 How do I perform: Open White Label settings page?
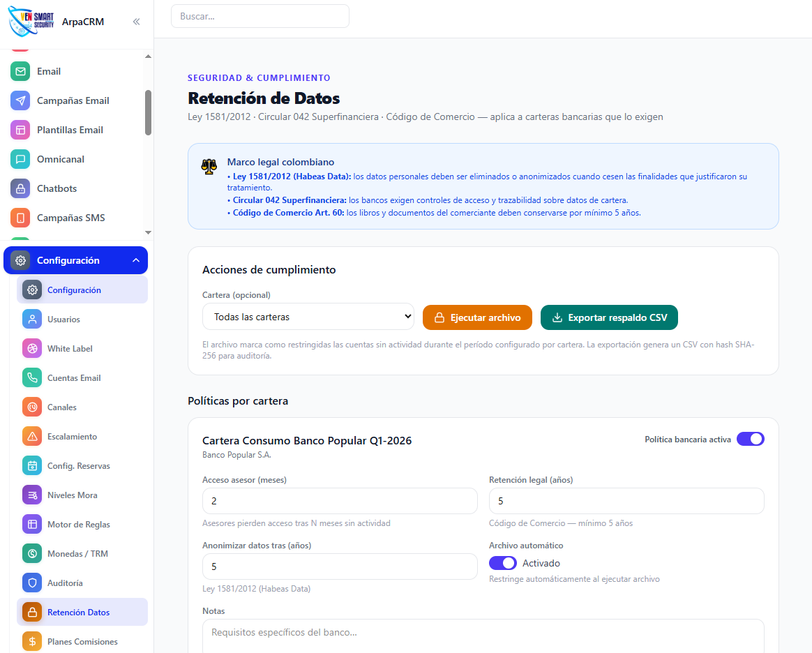coord(82,349)
